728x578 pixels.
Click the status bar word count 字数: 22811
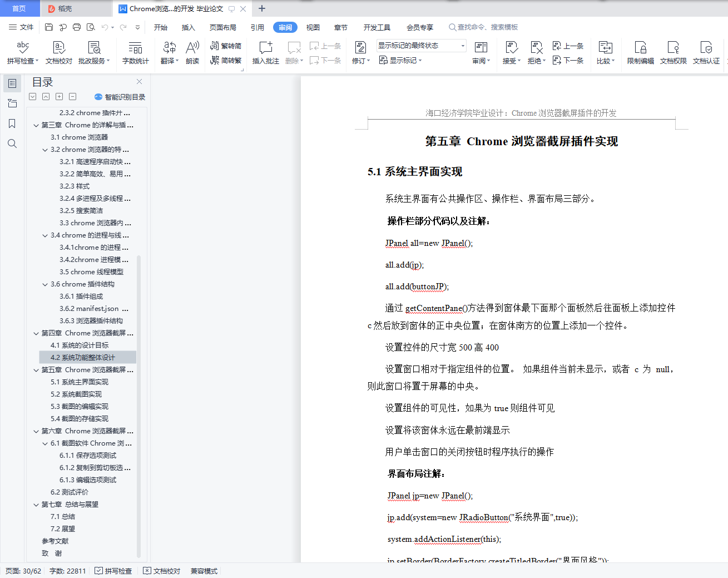pyautogui.click(x=68, y=571)
